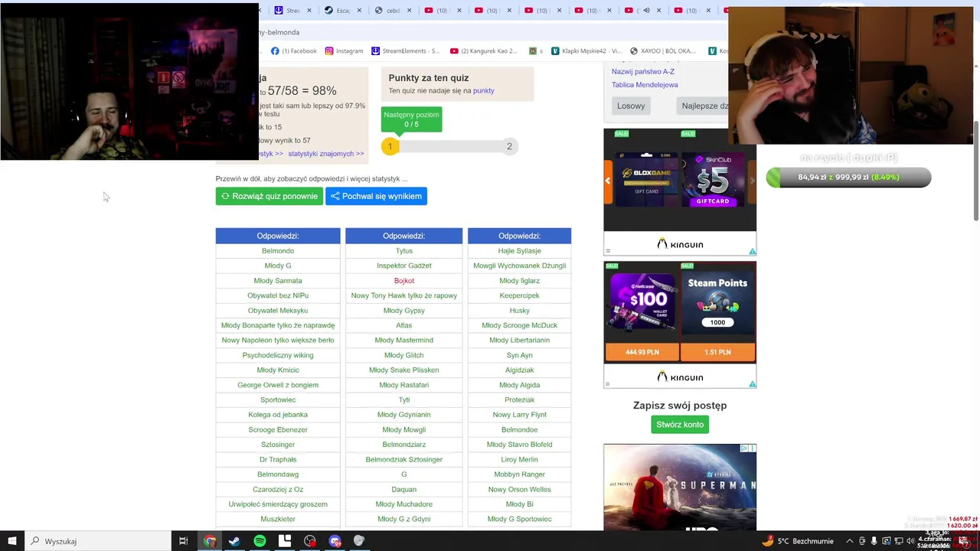Click the Następny poziom 0/5 badge
The height and width of the screenshot is (551, 980).
pos(411,119)
